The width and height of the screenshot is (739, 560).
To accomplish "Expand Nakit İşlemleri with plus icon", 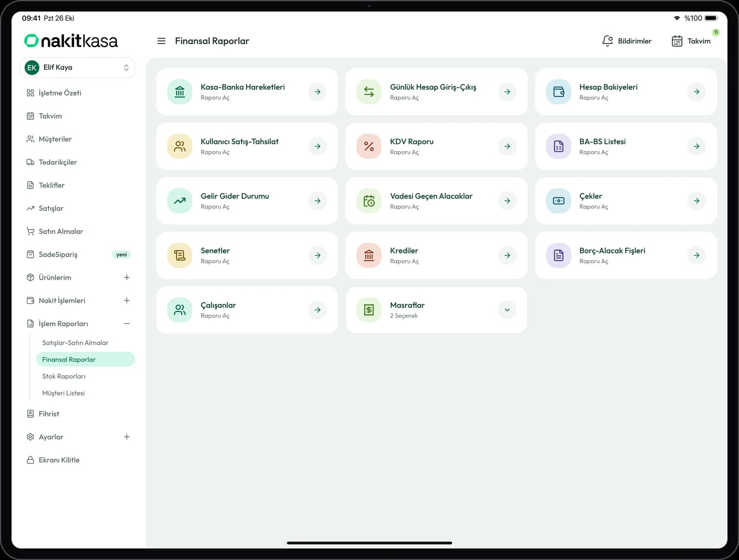I will pyautogui.click(x=127, y=301).
